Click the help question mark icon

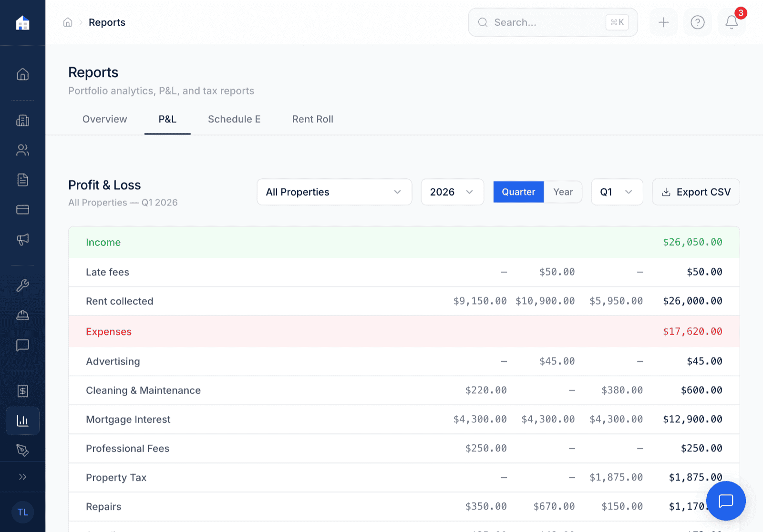click(x=697, y=22)
